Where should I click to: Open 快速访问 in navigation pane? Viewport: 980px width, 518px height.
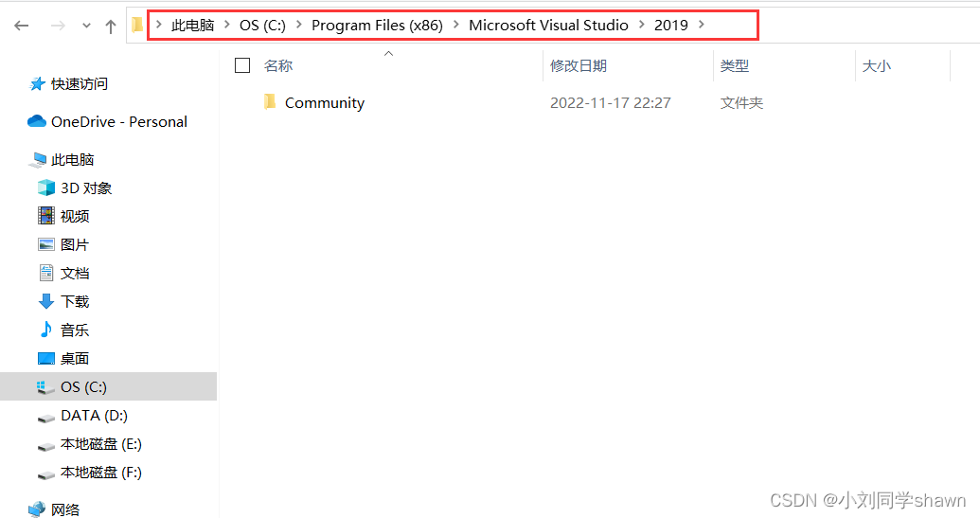tap(80, 83)
